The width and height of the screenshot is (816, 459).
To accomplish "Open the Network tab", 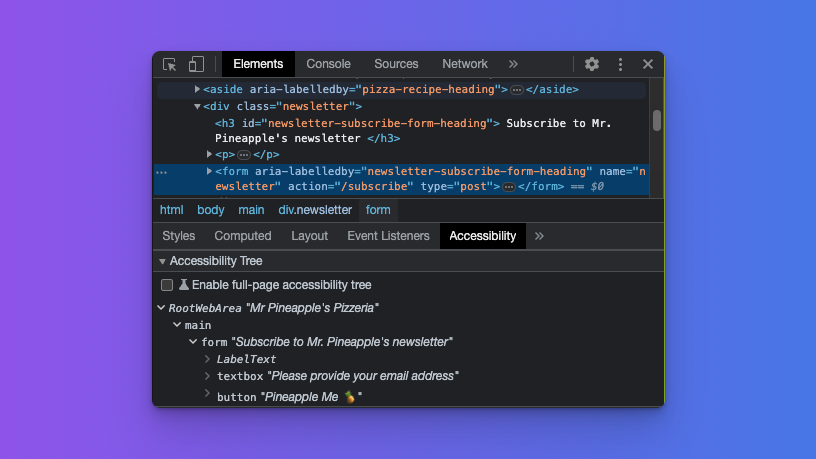I will [465, 64].
